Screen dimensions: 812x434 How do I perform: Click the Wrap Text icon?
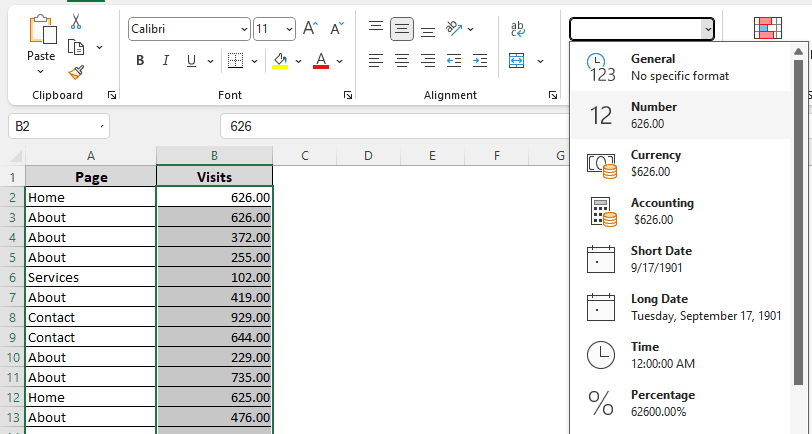(517, 29)
